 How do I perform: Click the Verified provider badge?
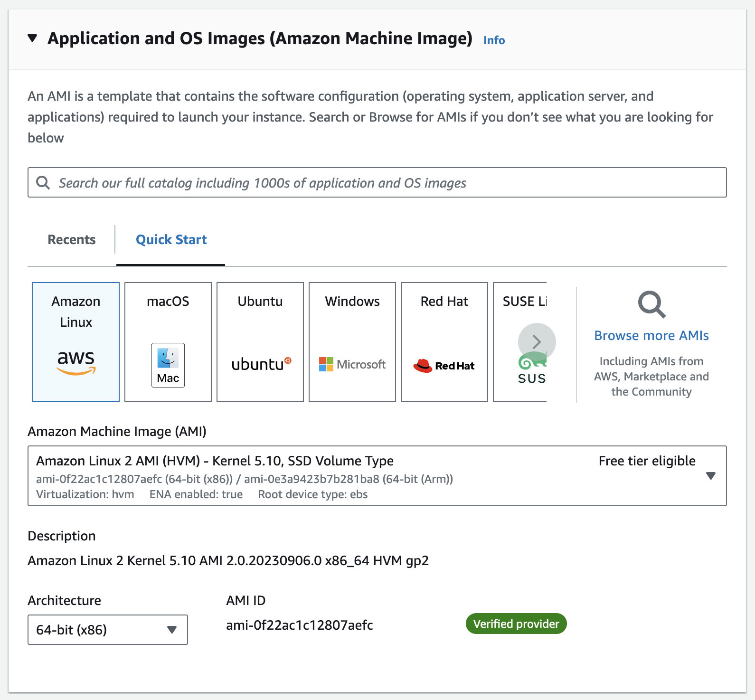(517, 624)
